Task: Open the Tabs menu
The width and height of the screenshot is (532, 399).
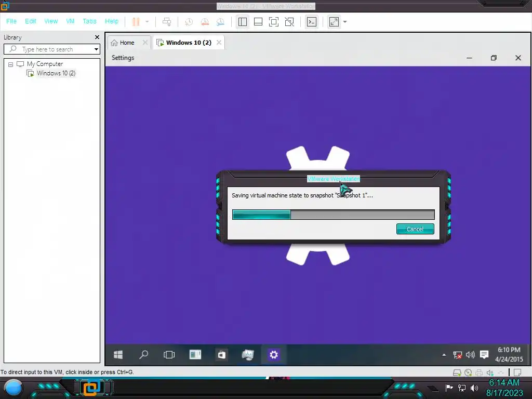Action: [x=89, y=21]
